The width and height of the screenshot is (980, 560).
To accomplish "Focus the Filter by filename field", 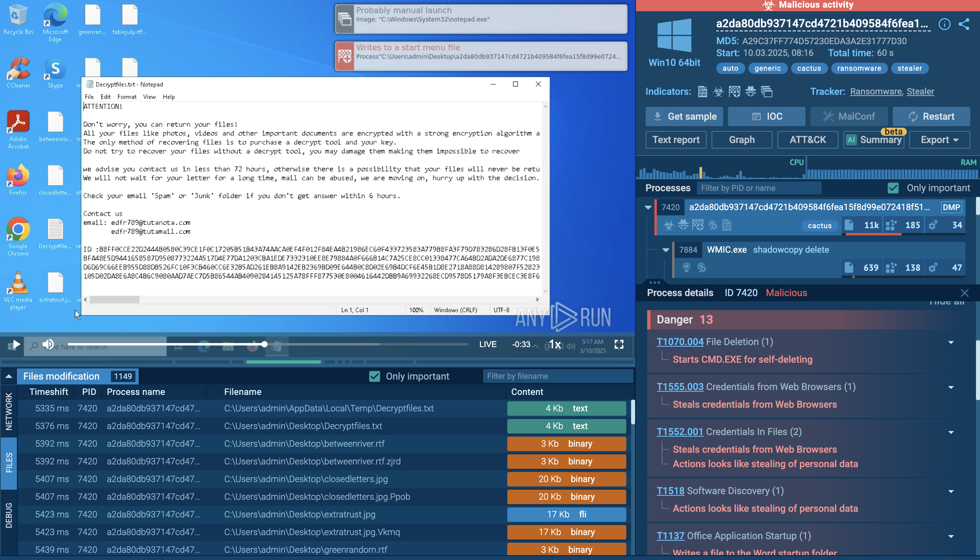I will click(x=558, y=376).
